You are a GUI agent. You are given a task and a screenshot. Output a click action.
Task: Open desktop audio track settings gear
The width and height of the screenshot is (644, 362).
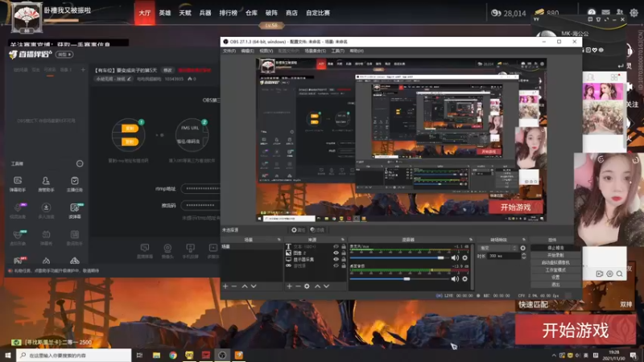click(x=465, y=278)
